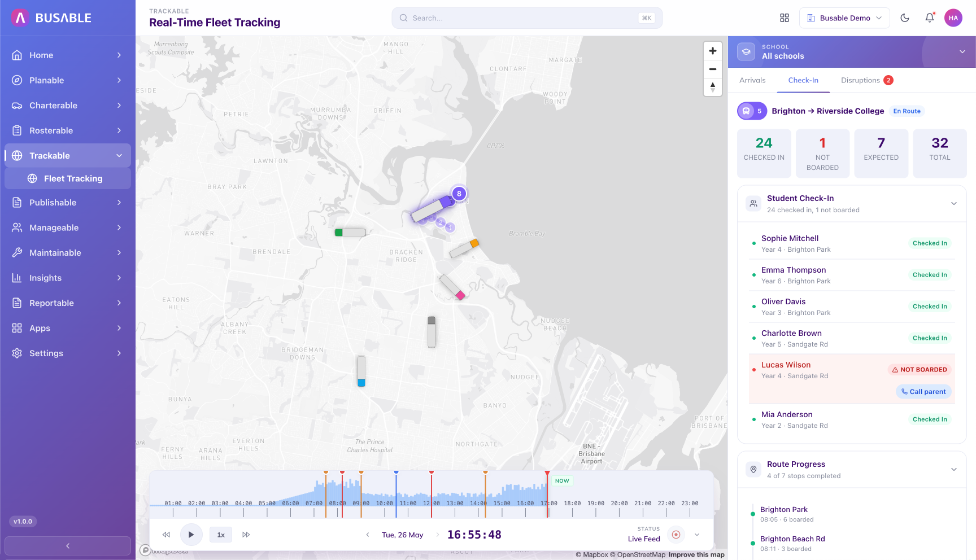Viewport: 976px width, 560px height.
Task: Switch to the Arrivals tab
Action: [x=752, y=80]
